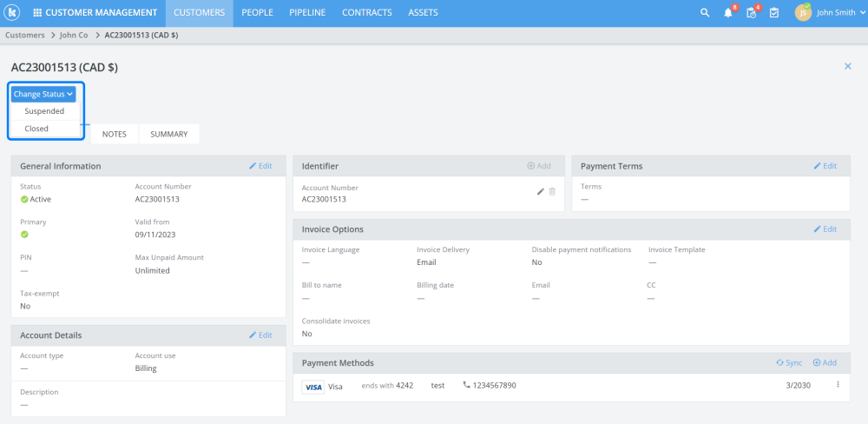Close the account panel with X

(847, 66)
